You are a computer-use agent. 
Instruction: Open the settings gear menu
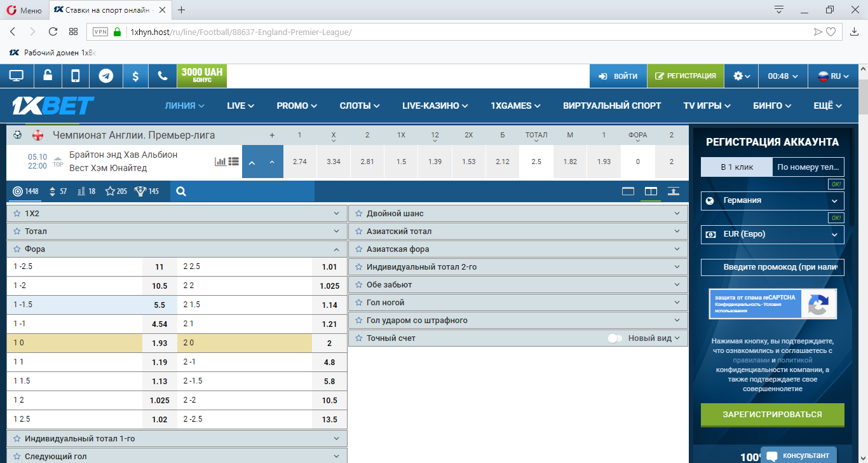click(742, 76)
